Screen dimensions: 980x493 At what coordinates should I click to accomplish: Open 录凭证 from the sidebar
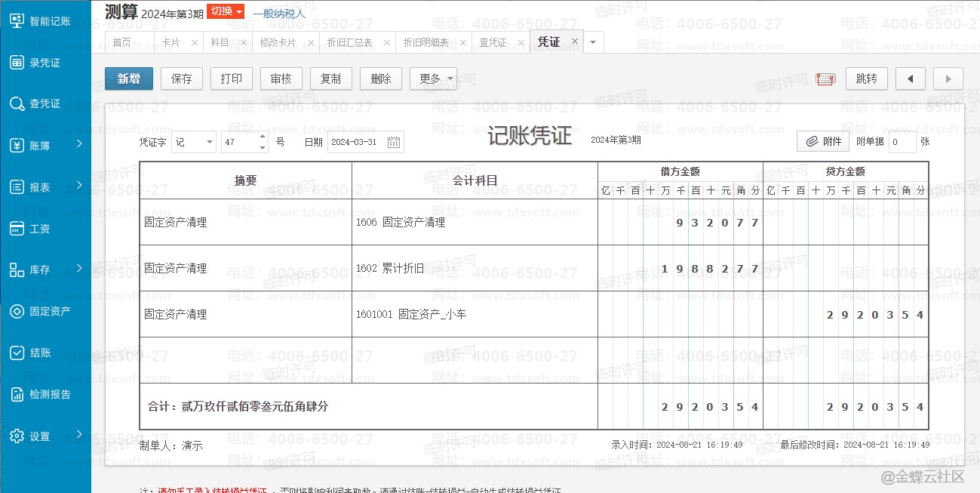pyautogui.click(x=17, y=63)
